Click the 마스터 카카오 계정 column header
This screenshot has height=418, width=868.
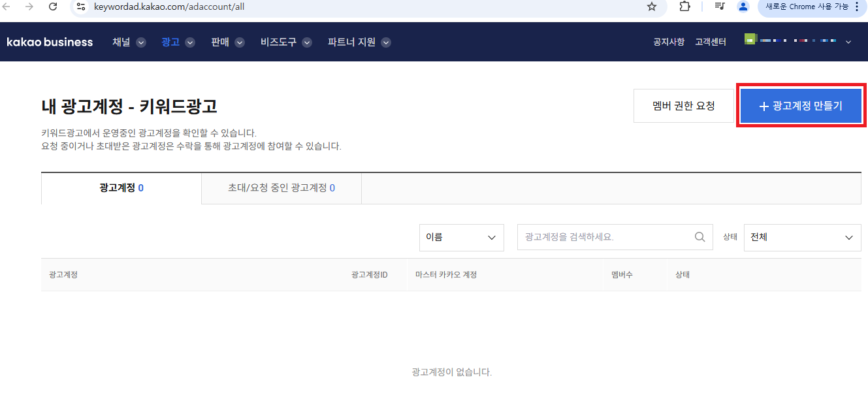(446, 275)
